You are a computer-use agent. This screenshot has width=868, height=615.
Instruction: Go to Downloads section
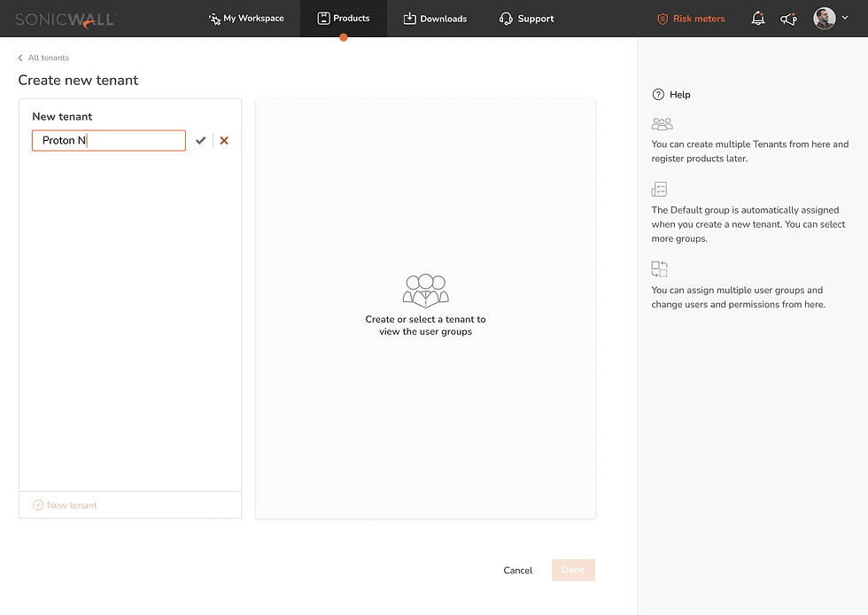tap(435, 19)
